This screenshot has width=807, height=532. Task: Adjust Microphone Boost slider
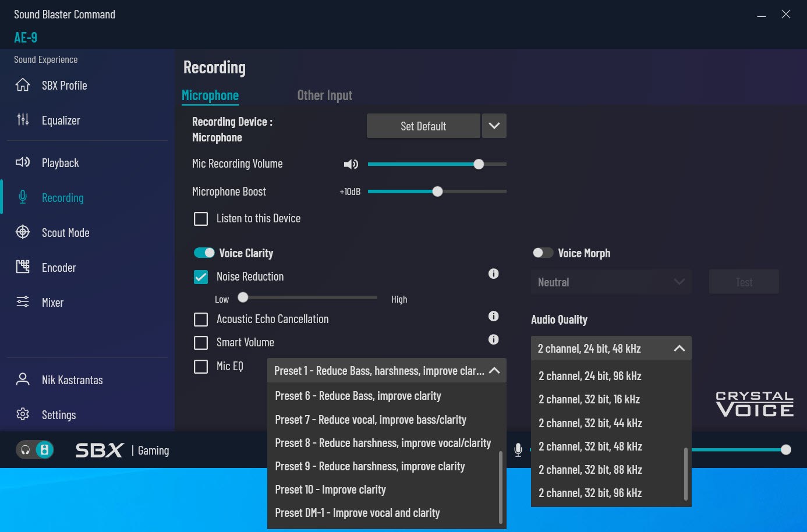tap(437, 191)
